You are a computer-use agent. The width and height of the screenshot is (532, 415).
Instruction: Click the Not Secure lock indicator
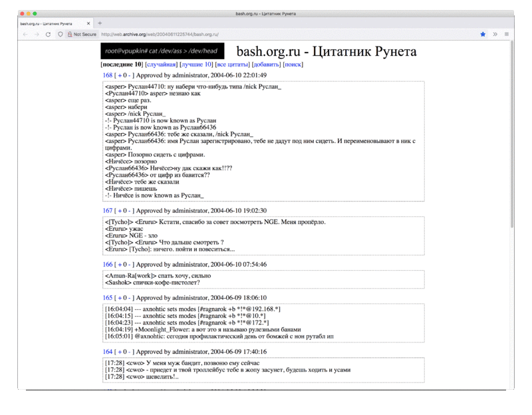tap(82, 34)
